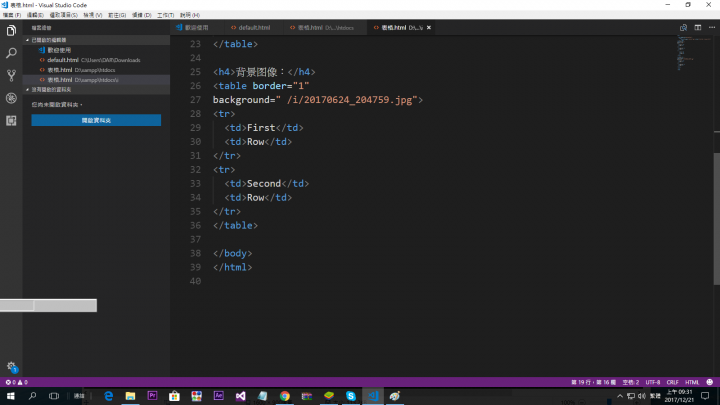Split the editor using the split icon
This screenshot has width=720, height=405.
[x=698, y=28]
